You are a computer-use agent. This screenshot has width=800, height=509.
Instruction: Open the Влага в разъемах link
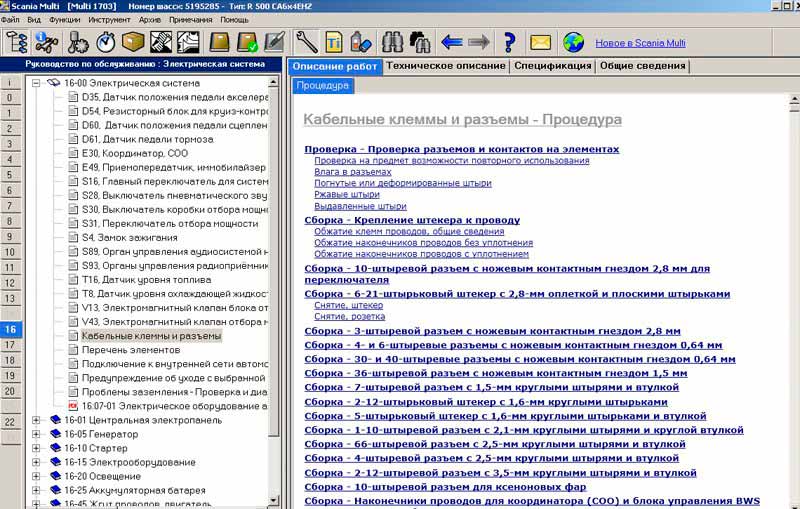point(353,172)
